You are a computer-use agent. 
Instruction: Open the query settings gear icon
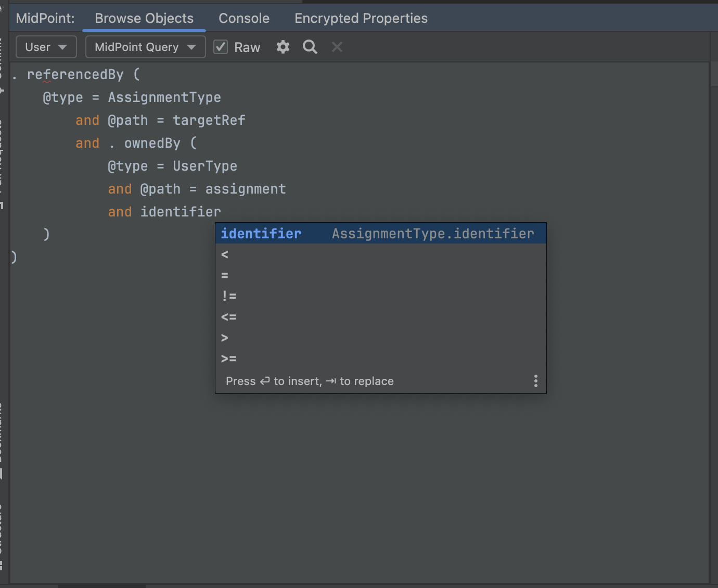pyautogui.click(x=283, y=47)
